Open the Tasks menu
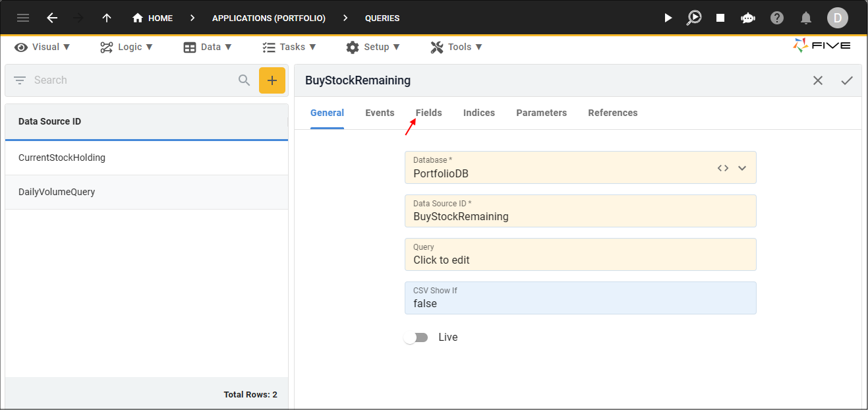868x410 pixels. pos(289,47)
